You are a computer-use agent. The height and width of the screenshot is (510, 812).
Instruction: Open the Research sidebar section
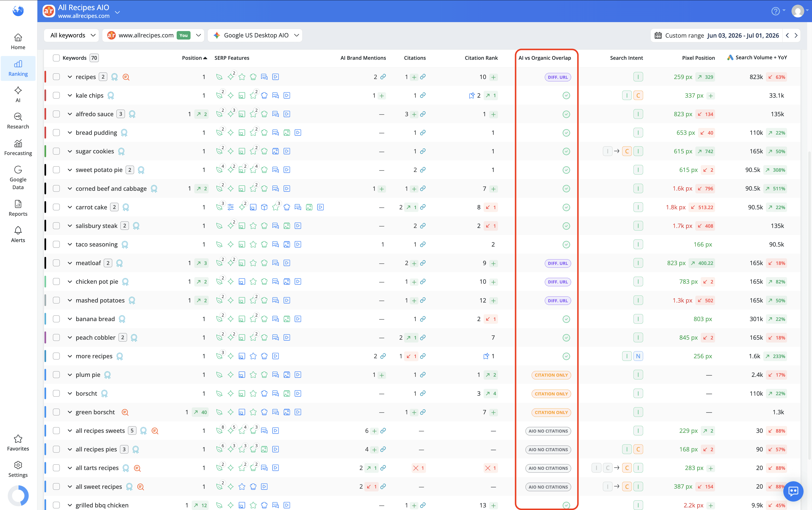pyautogui.click(x=18, y=121)
